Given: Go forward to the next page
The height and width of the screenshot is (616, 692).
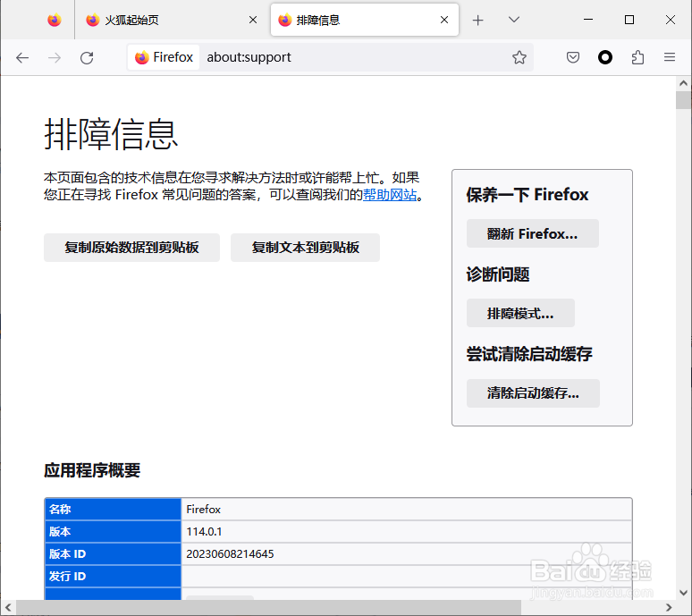Looking at the screenshot, I should pyautogui.click(x=55, y=57).
